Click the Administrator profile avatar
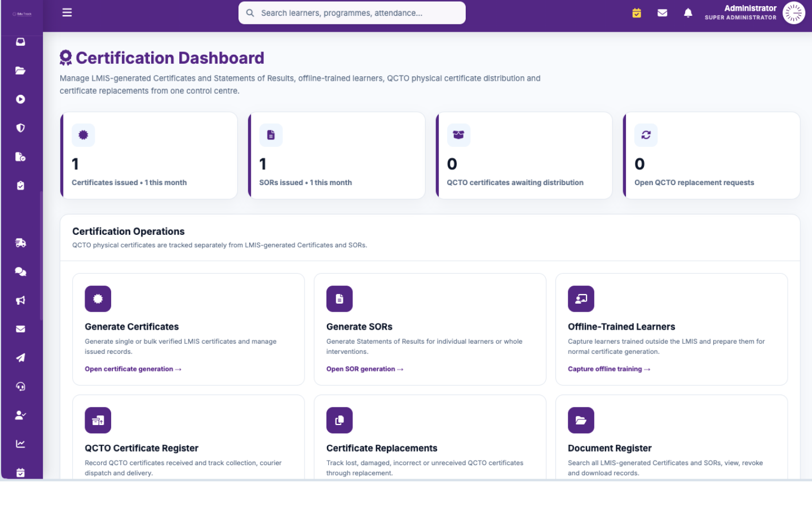The height and width of the screenshot is (508, 812). [x=794, y=13]
